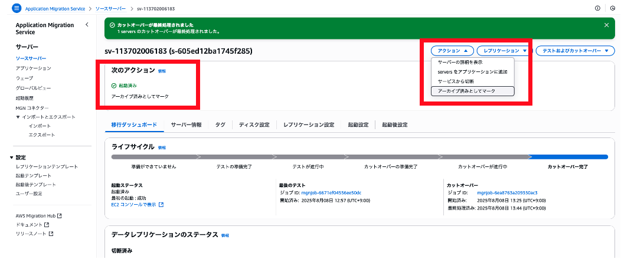Open エクスポート in sidebar

(41, 135)
